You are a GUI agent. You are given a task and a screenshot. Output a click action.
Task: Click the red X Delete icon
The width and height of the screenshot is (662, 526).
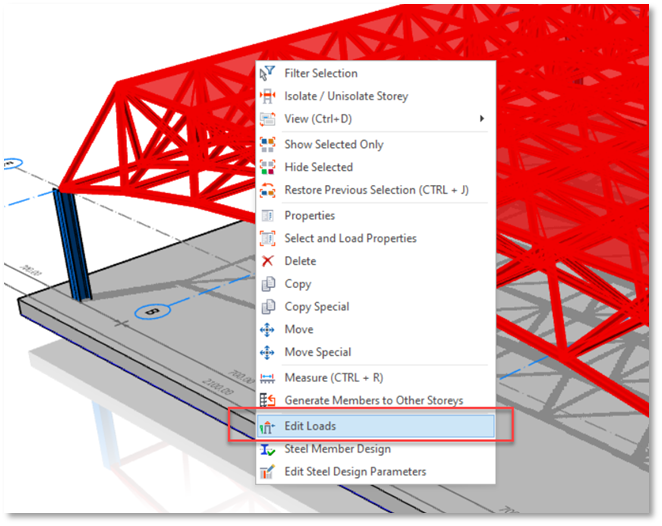click(x=267, y=261)
